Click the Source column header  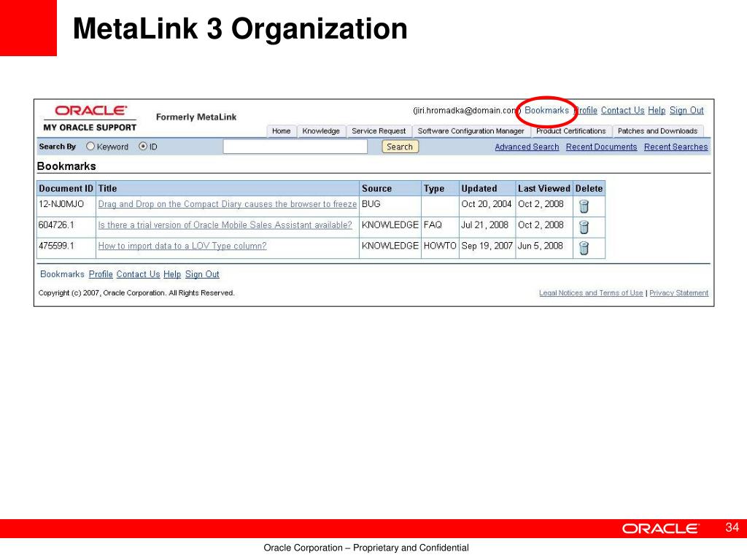pyautogui.click(x=390, y=189)
